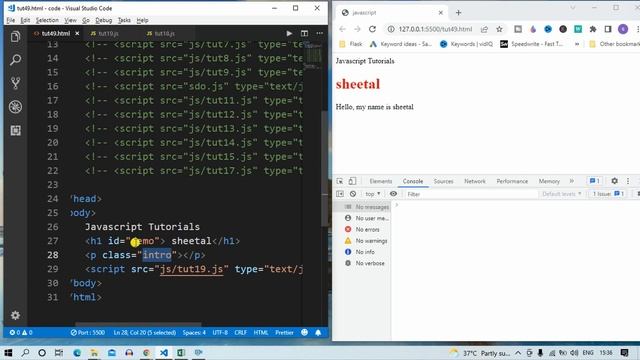This screenshot has height=360, width=640.
Task: Activate DevTools inspect element picker
Action: pyautogui.click(x=340, y=181)
